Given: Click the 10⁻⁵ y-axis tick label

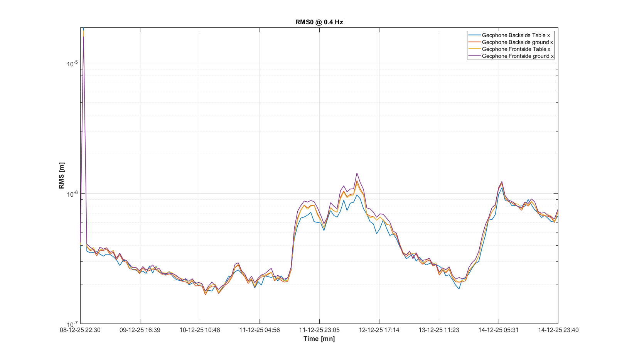Looking at the screenshot, I should pyautogui.click(x=72, y=64).
